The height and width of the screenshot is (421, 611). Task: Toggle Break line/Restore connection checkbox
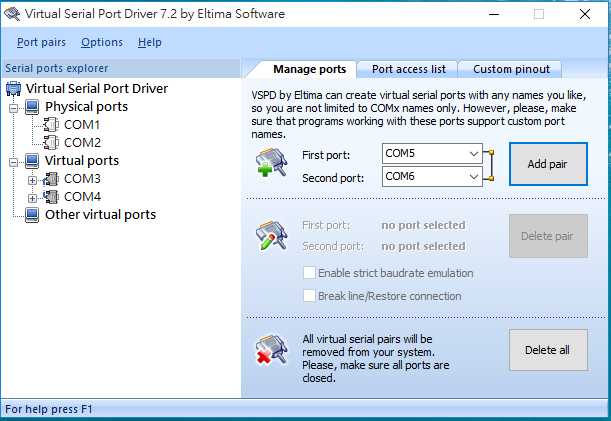[309, 295]
